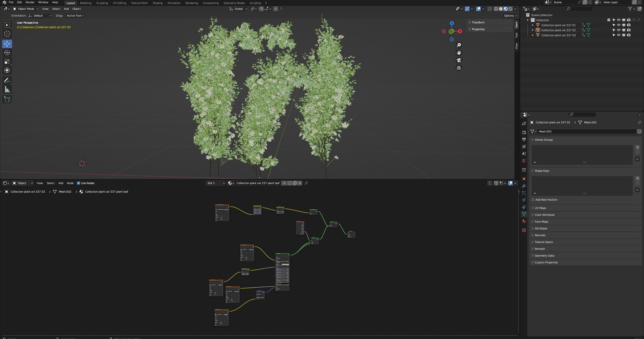
Task: Unlink the plant leaf material
Action: (300, 183)
